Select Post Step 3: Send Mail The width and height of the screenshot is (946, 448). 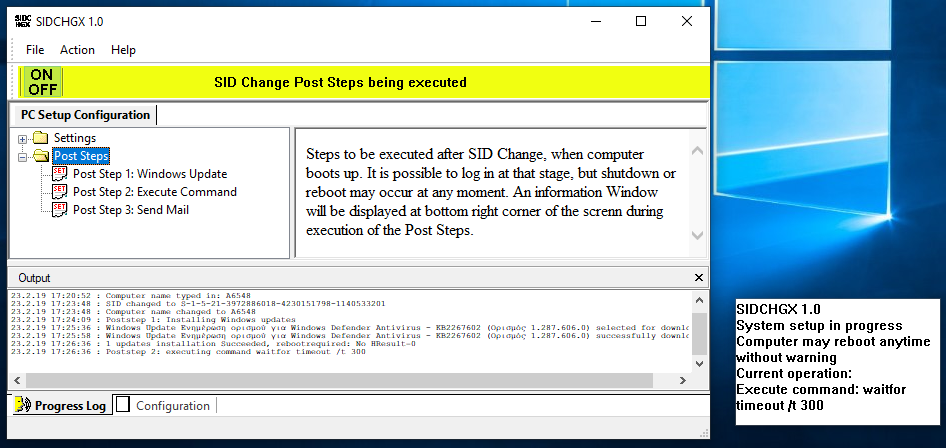click(x=131, y=210)
